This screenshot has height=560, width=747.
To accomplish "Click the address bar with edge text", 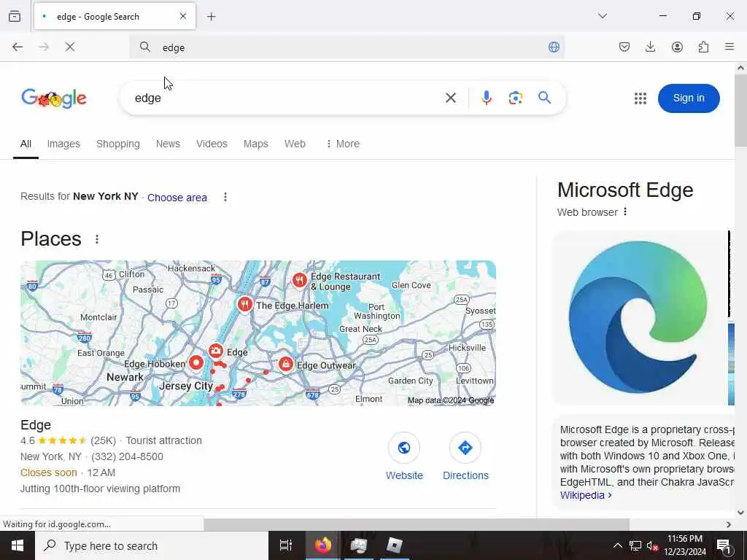I will tap(348, 47).
